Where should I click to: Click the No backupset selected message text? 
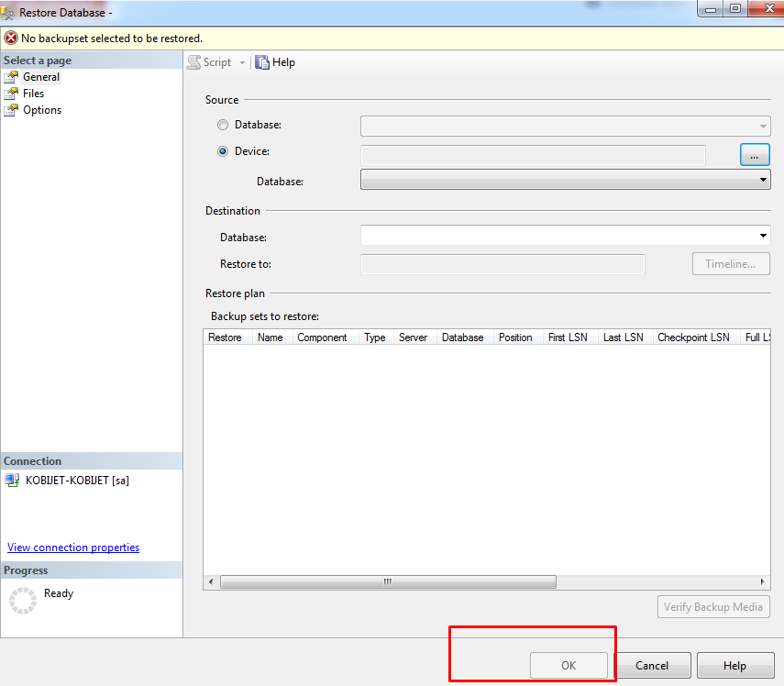pyautogui.click(x=112, y=39)
